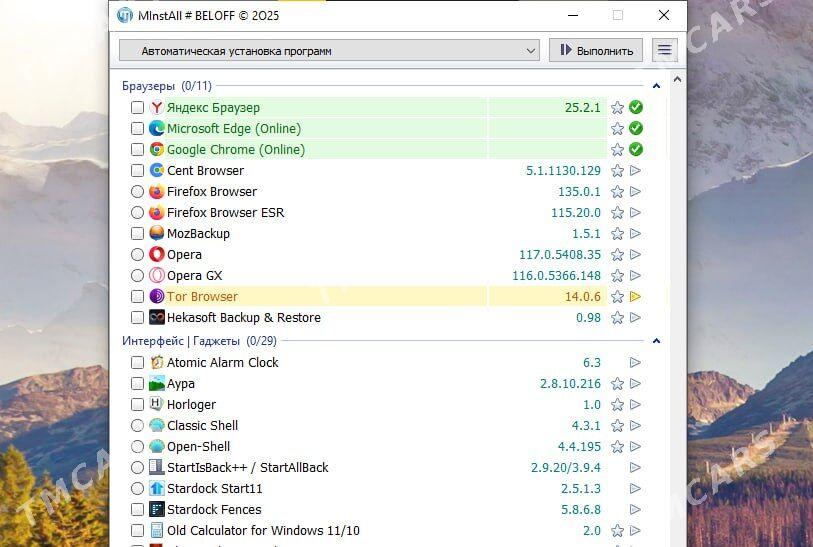The height and width of the screenshot is (547, 813).
Task: Click the Tor Browser onion icon
Action: click(x=156, y=296)
